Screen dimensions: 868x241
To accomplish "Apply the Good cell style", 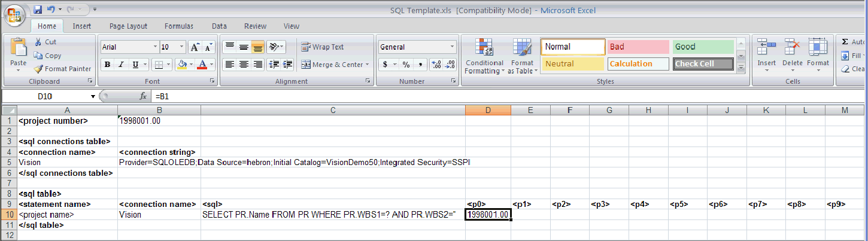I will pos(703,47).
